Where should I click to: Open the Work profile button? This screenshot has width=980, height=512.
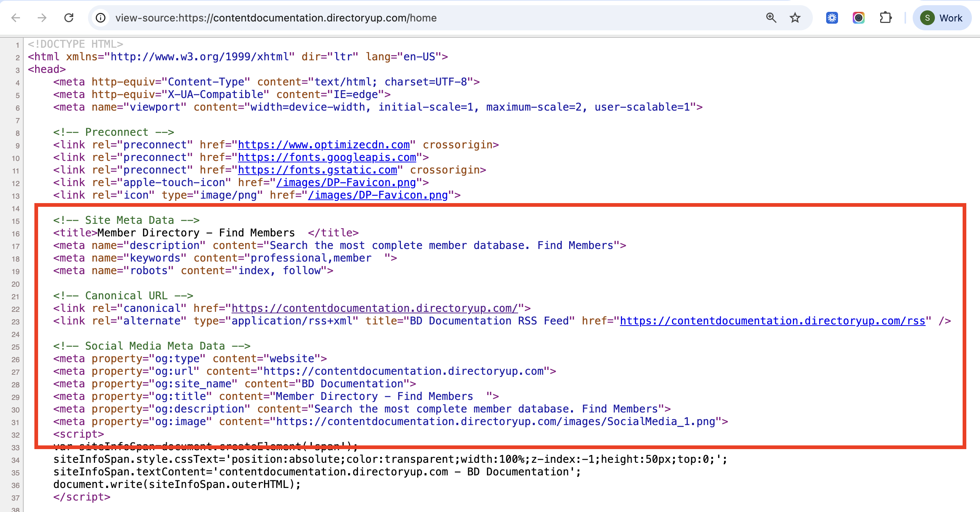click(x=942, y=18)
